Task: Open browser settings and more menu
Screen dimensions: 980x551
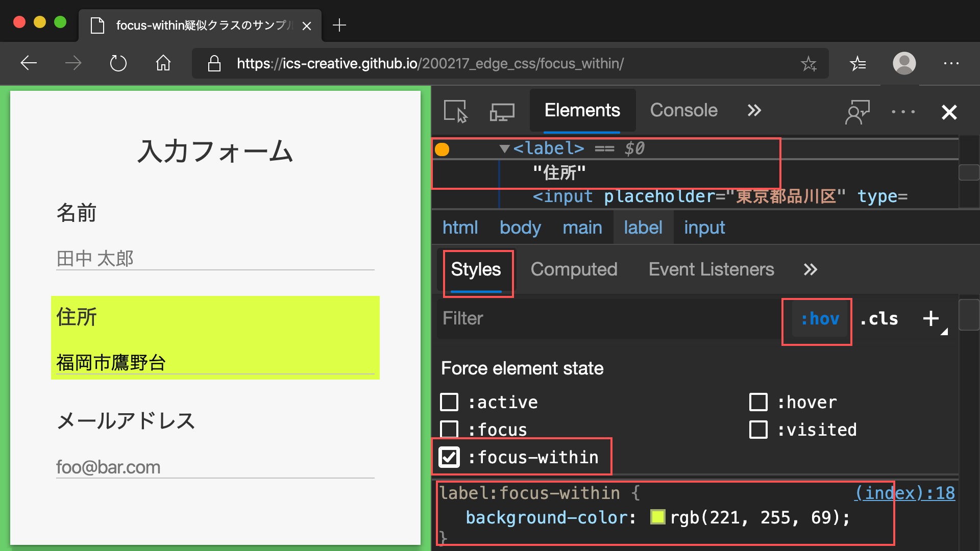Action: click(951, 63)
